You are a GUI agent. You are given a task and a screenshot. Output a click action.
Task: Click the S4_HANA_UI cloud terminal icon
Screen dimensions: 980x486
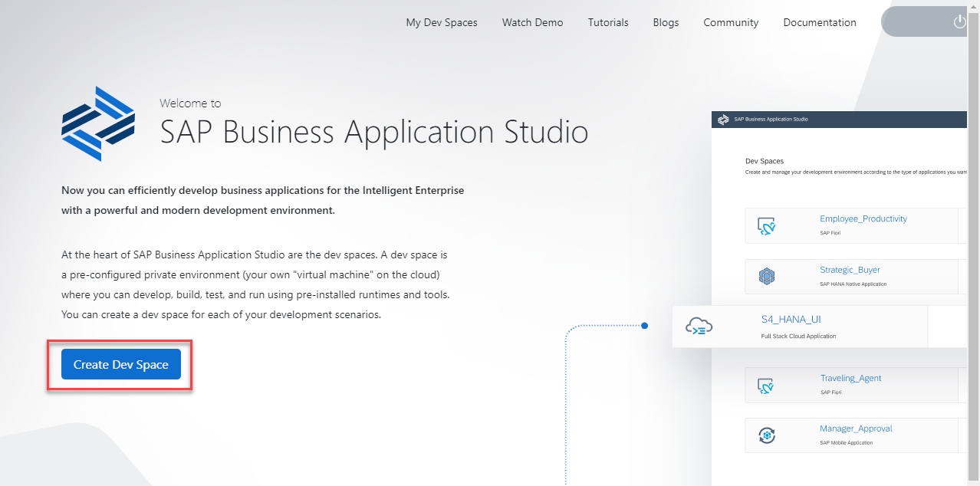[699, 327]
